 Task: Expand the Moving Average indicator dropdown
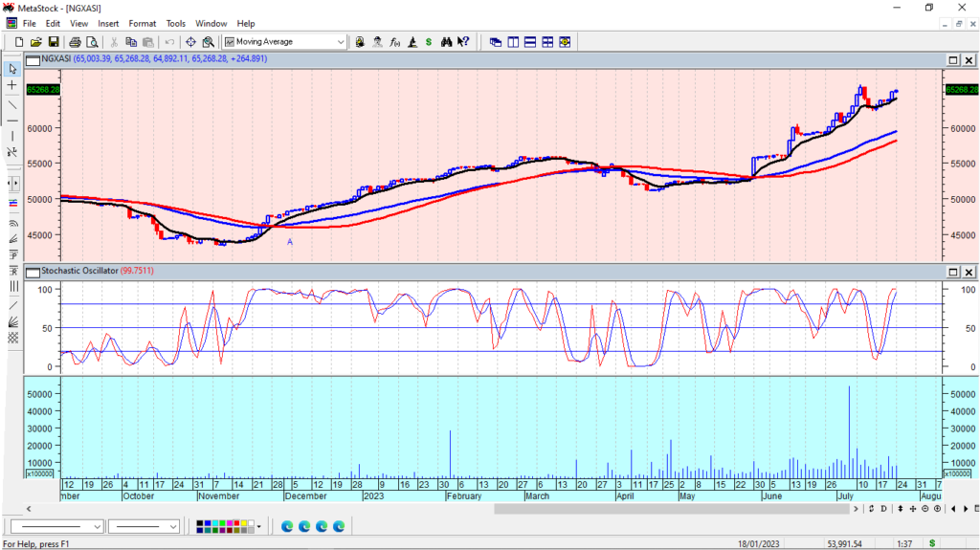(x=341, y=42)
